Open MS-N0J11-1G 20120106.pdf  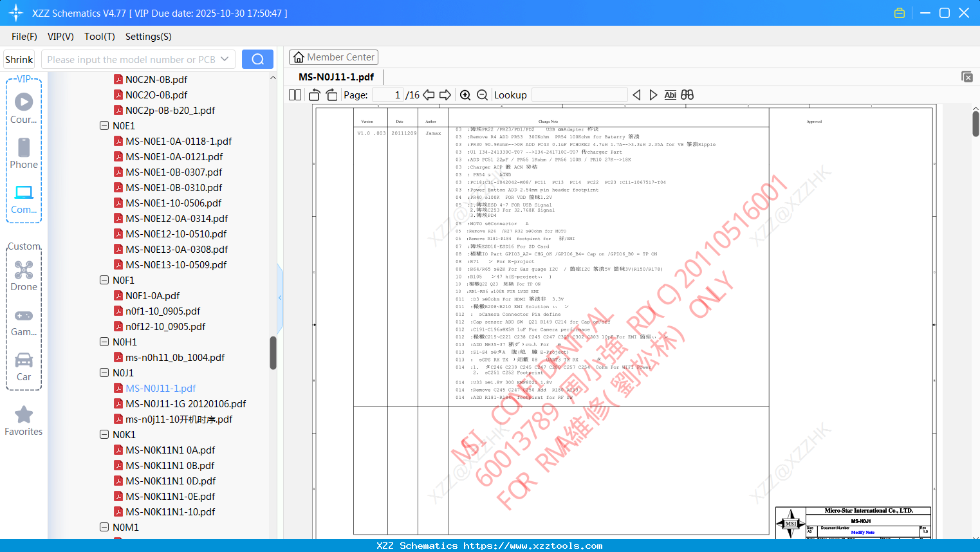point(186,404)
